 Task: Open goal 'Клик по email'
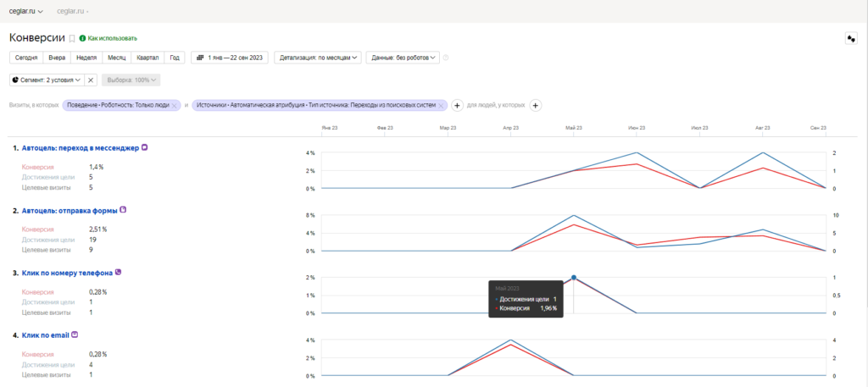46,335
